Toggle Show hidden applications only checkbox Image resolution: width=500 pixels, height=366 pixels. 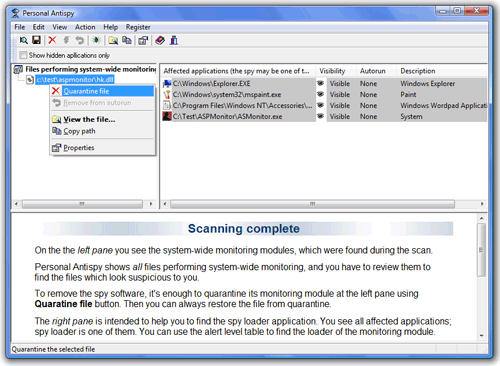23,55
